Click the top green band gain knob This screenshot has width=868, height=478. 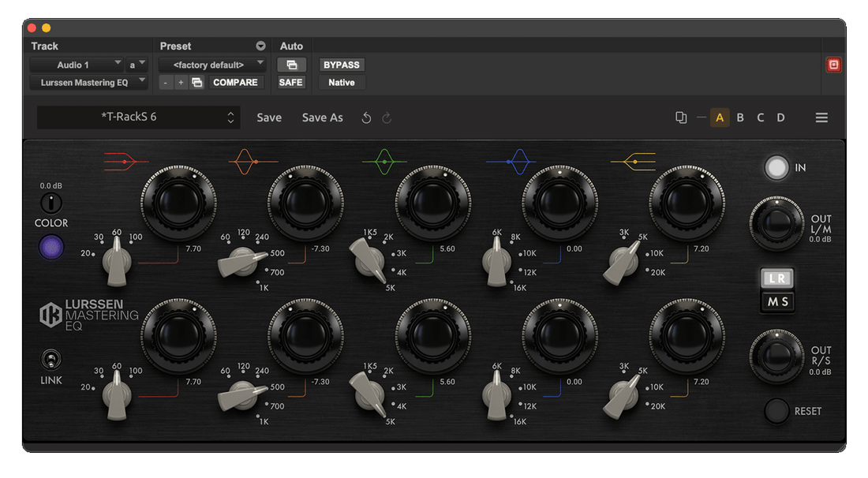point(433,203)
